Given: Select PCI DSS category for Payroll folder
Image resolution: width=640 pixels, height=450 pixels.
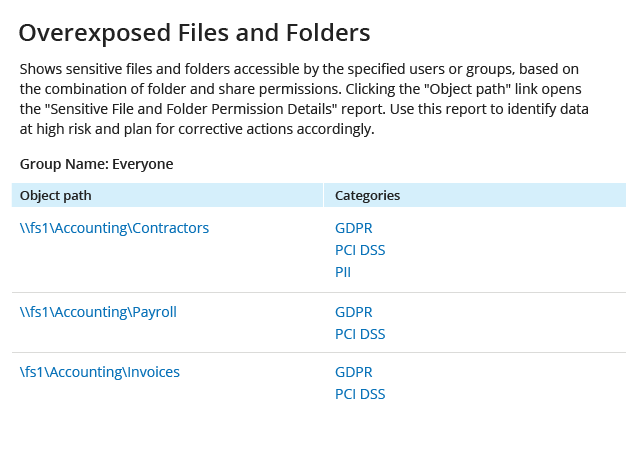Looking at the screenshot, I should tap(360, 334).
